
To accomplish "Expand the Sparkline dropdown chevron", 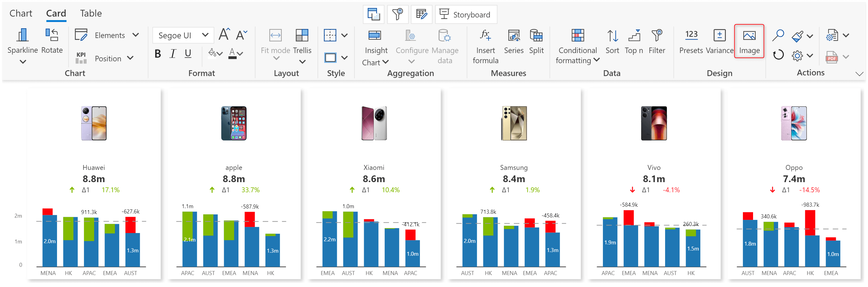I will click(23, 62).
